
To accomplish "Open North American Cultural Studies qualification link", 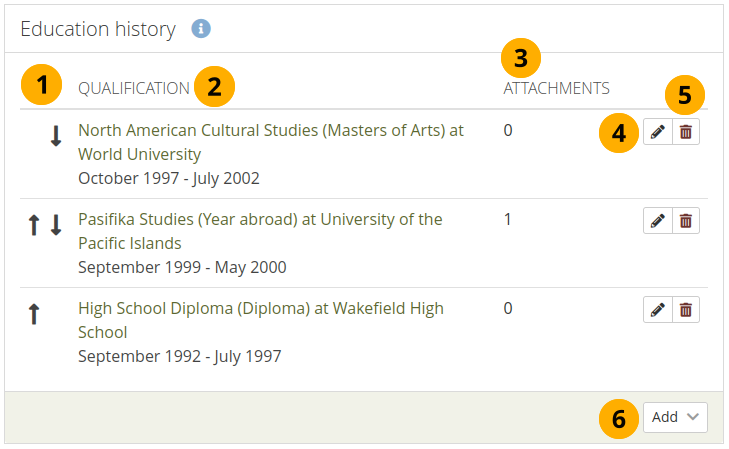I will [x=270, y=131].
